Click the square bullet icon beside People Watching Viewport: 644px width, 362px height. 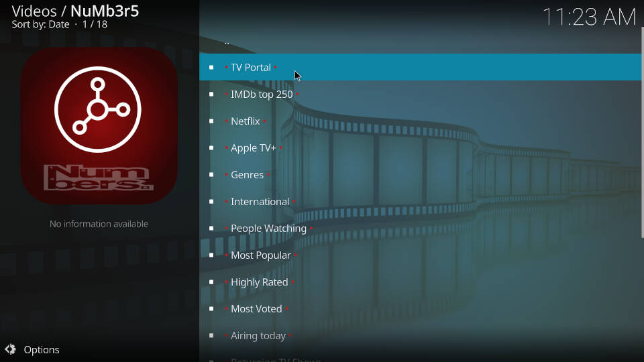pos(211,228)
